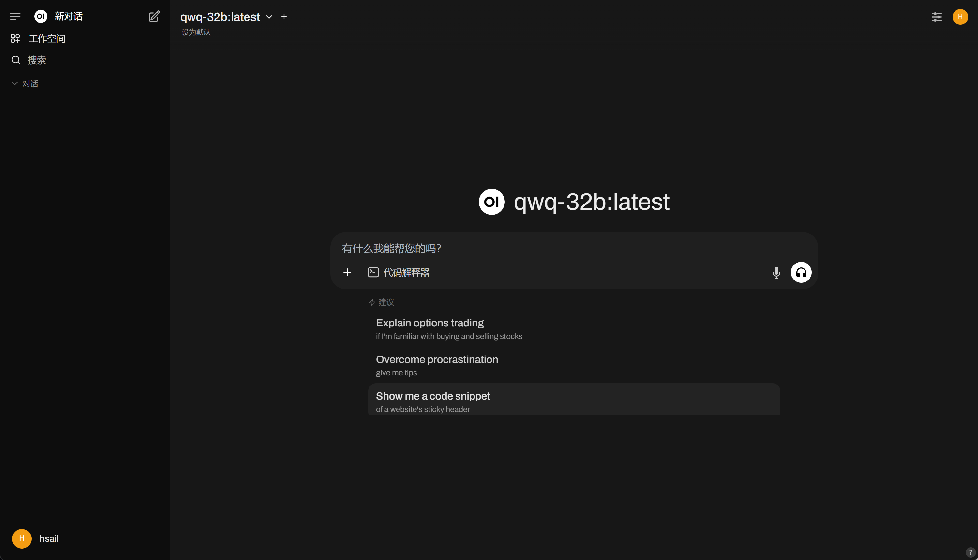978x560 pixels.
Task: Start call mode with the headphones button
Action: pyautogui.click(x=801, y=272)
